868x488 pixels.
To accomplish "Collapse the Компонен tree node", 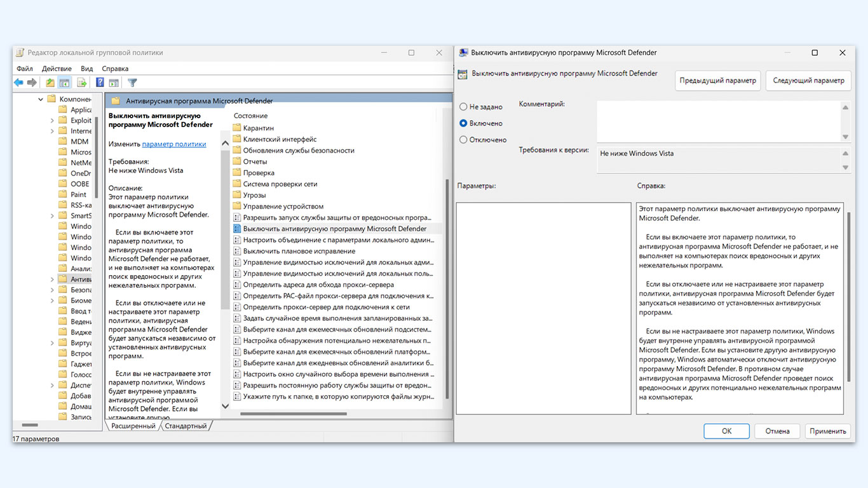I will click(41, 99).
